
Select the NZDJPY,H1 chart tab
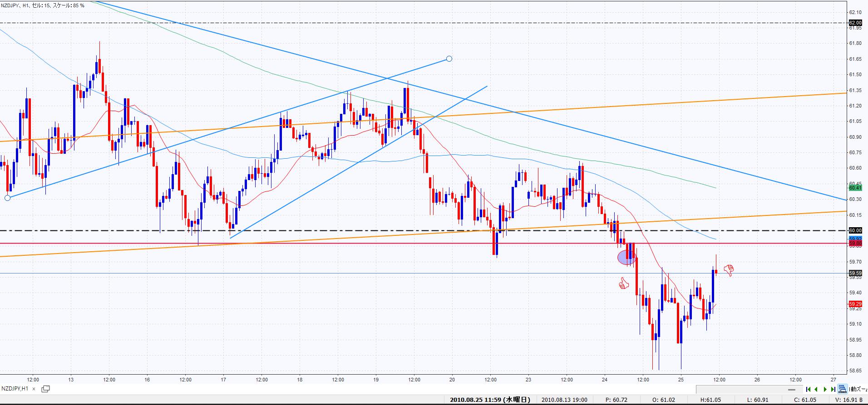click(15, 389)
